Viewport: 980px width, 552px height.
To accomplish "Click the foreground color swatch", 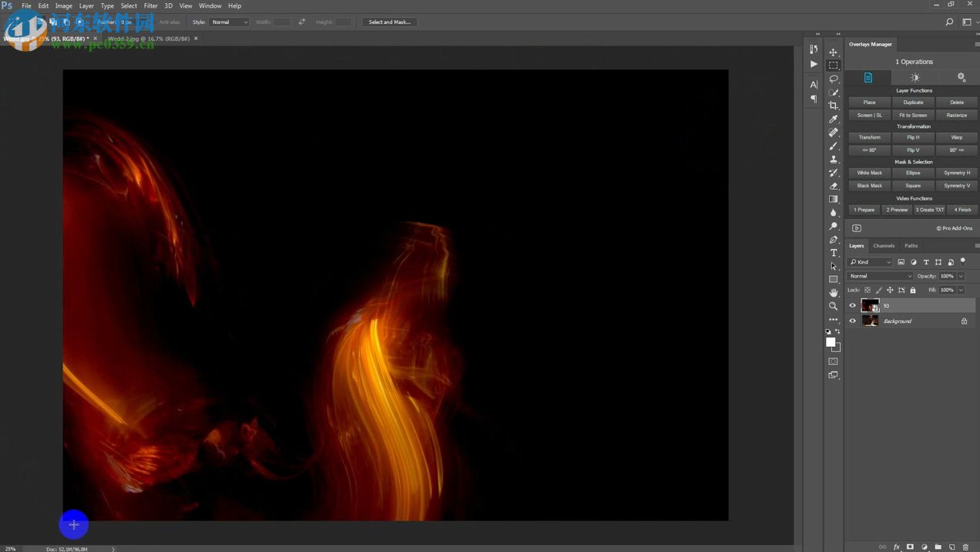I will point(831,342).
